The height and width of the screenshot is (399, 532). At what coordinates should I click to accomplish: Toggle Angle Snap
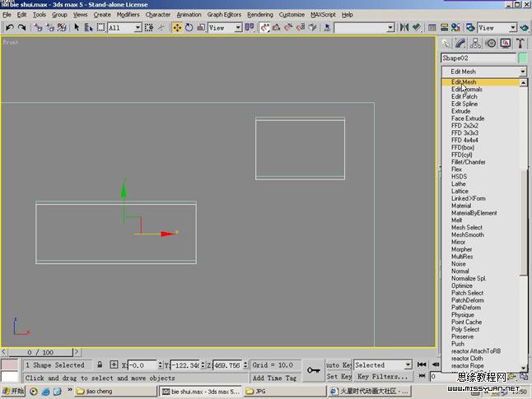click(x=276, y=27)
